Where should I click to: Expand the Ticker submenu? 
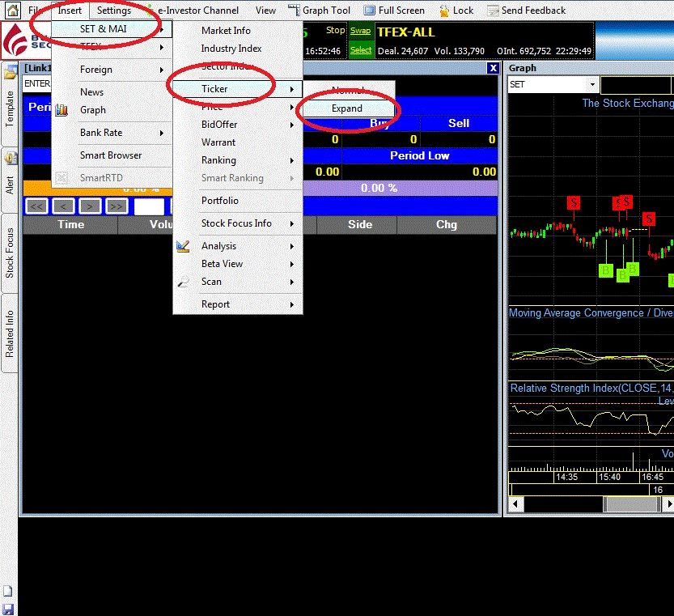coord(238,89)
